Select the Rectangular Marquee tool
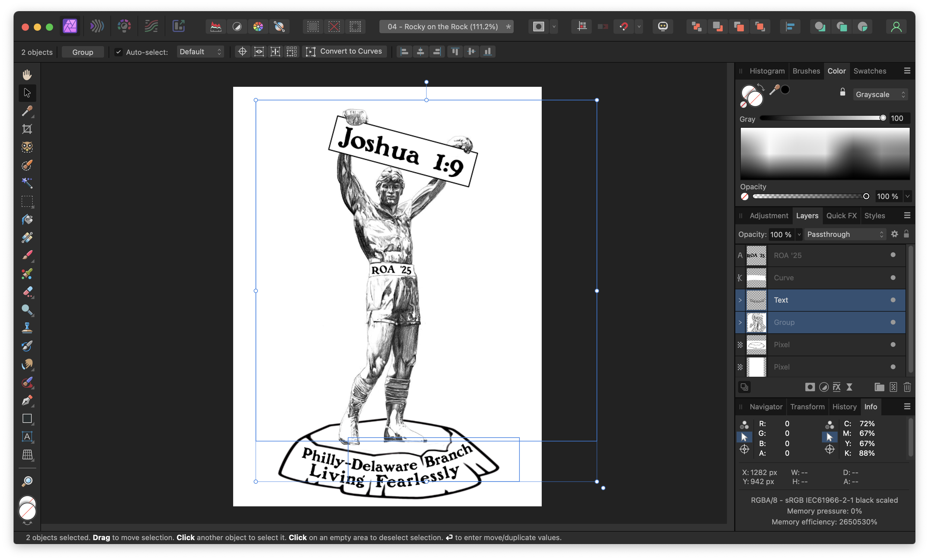 point(27,201)
